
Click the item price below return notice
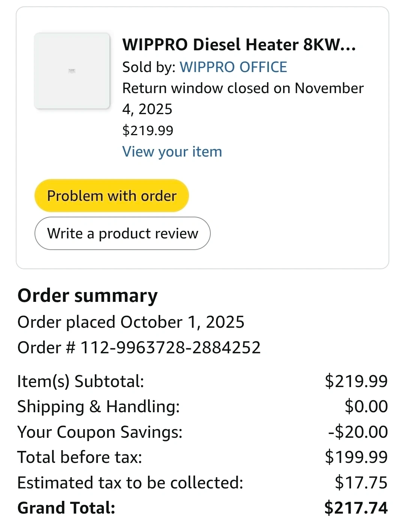point(148,131)
